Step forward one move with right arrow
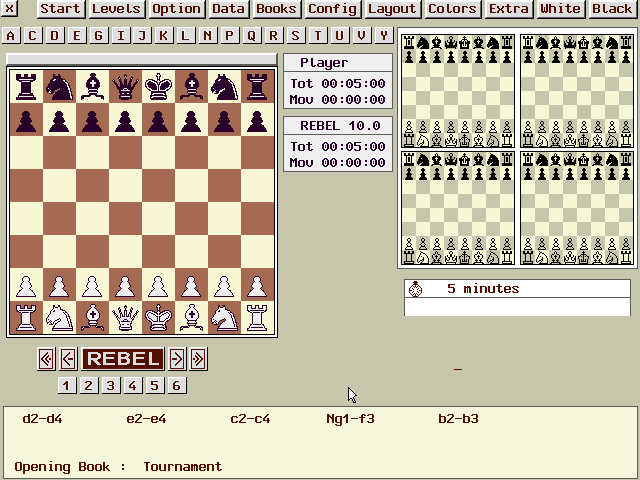 177,359
